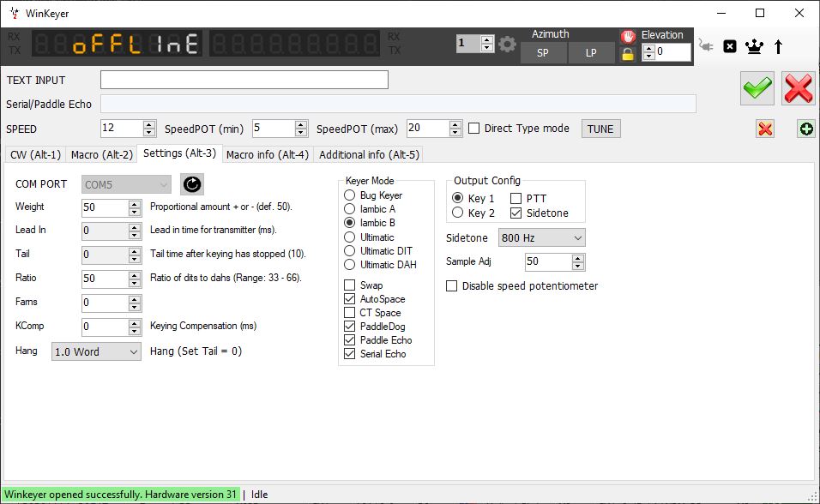The width and height of the screenshot is (820, 504).
Task: Click the yellow padlock icon
Action: coord(628,54)
